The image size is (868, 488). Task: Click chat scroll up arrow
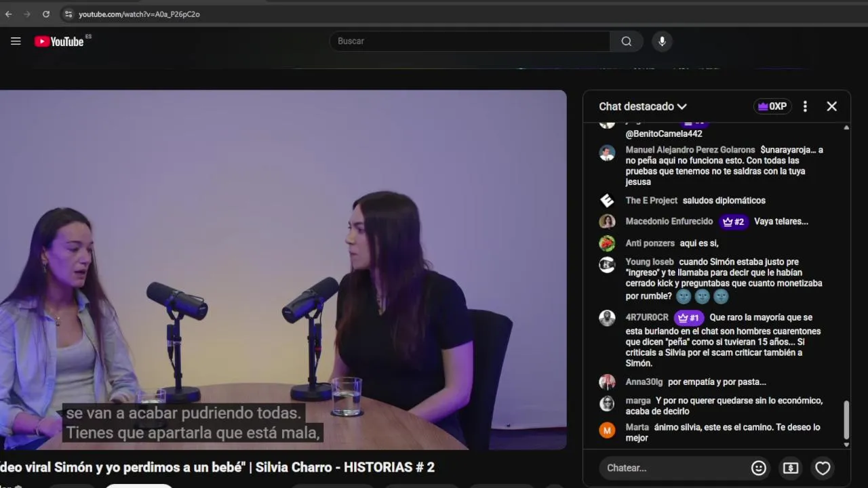846,127
